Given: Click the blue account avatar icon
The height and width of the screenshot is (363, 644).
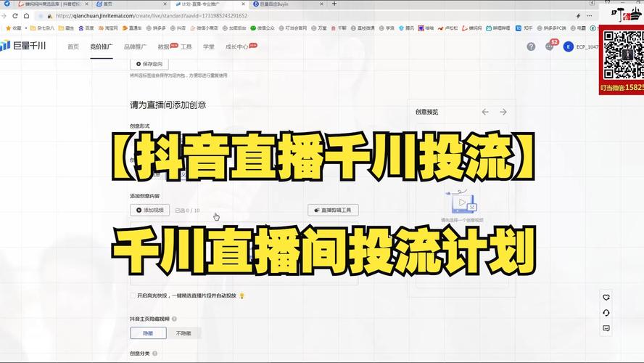Looking at the screenshot, I should pyautogui.click(x=568, y=46).
